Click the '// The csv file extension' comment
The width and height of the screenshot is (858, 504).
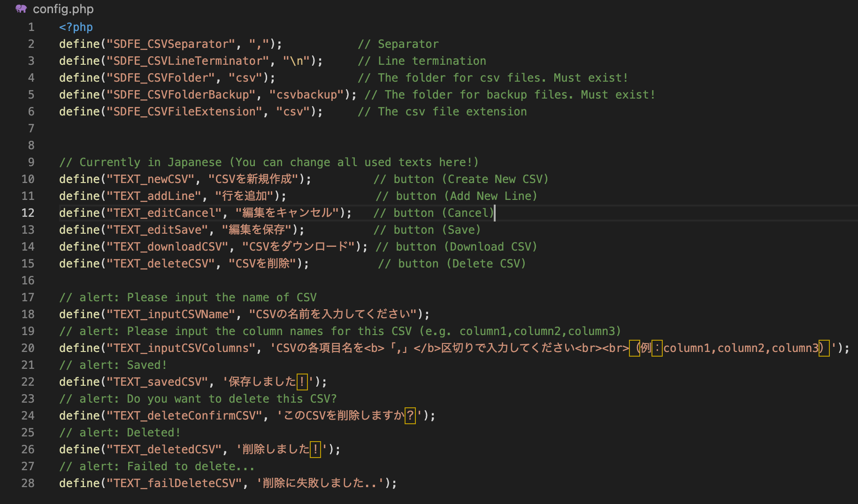click(x=442, y=112)
